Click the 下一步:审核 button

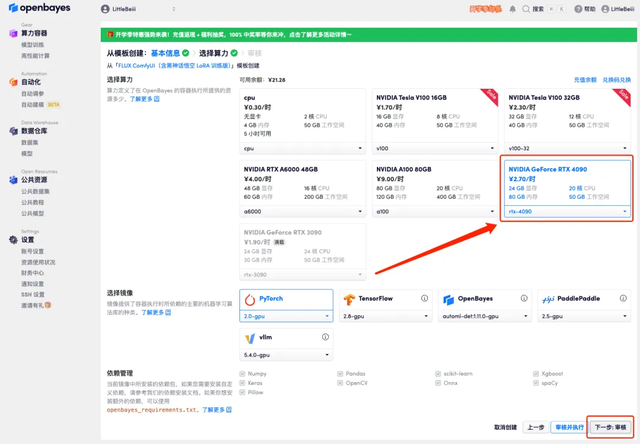[611, 427]
